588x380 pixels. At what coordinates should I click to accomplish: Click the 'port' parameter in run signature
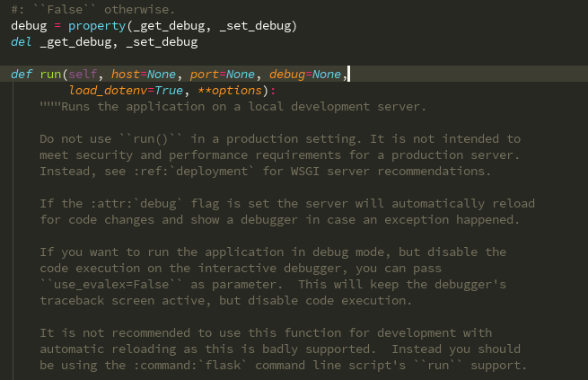[205, 74]
